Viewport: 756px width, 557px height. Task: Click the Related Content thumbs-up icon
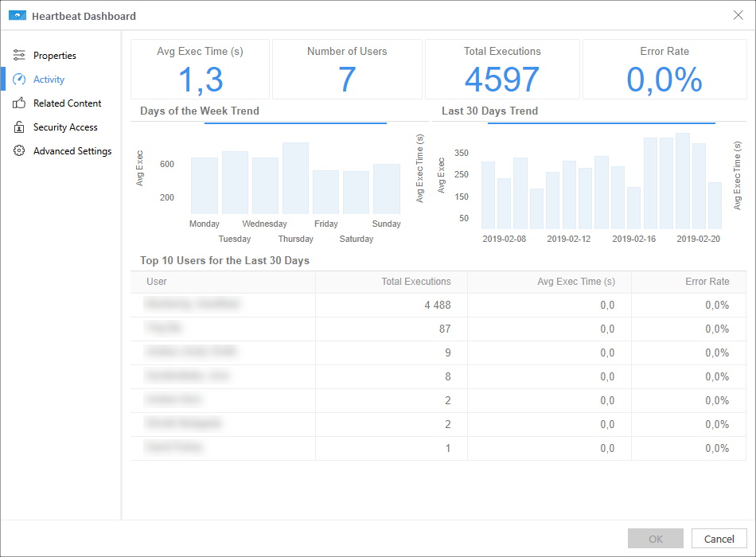[20, 103]
